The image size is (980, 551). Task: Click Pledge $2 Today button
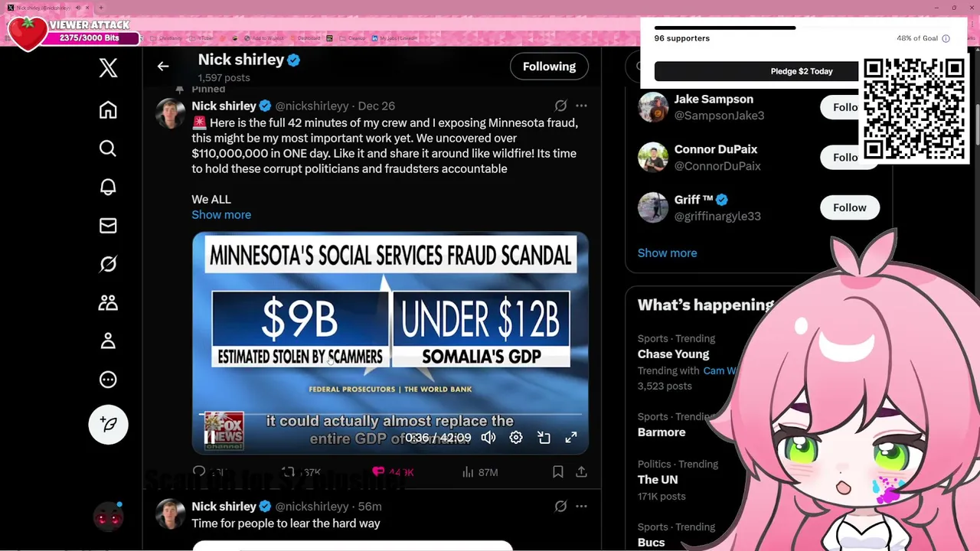pyautogui.click(x=758, y=71)
